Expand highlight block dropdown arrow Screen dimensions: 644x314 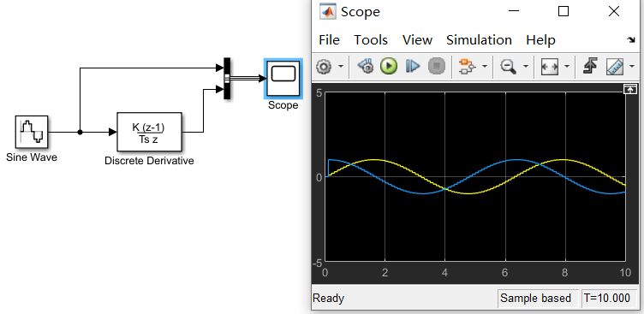(485, 66)
